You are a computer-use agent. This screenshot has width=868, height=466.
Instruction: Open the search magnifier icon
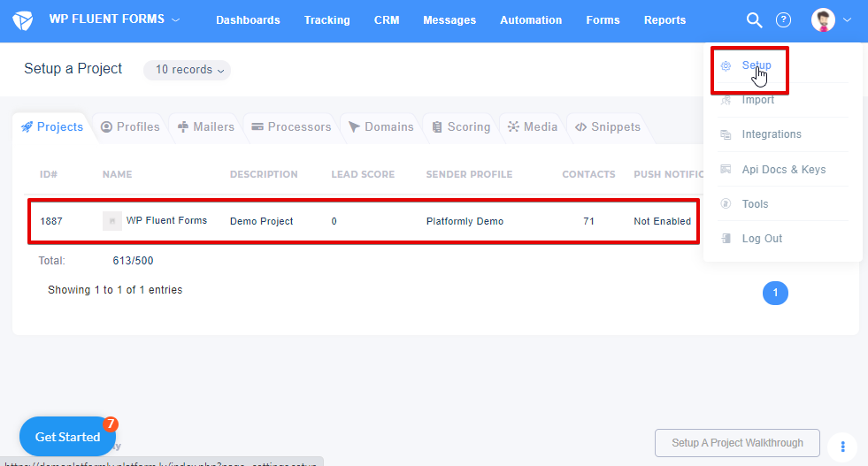pyautogui.click(x=754, y=20)
